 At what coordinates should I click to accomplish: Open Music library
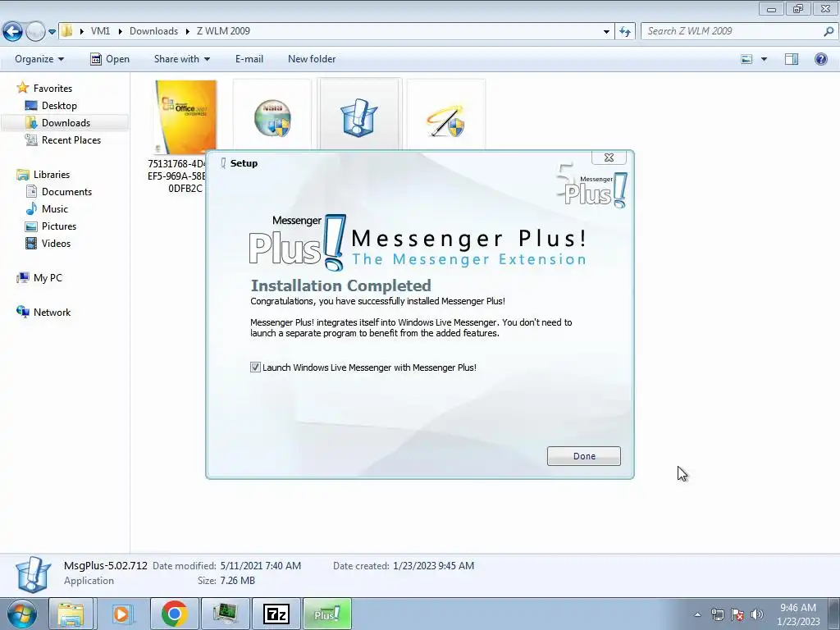click(55, 209)
